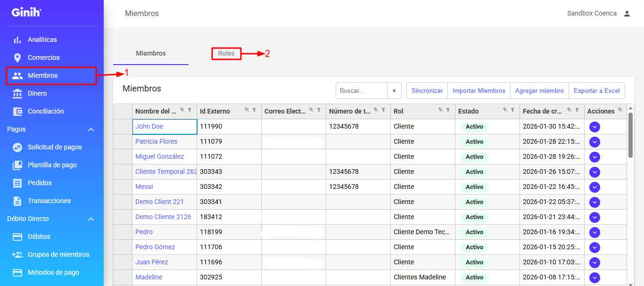The height and width of the screenshot is (286, 644).
Task: Pin the Número de teléfono column
Action: point(376,110)
